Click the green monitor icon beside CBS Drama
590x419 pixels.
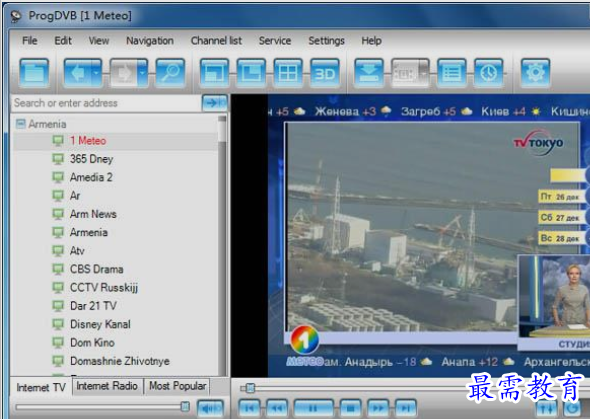(x=58, y=269)
